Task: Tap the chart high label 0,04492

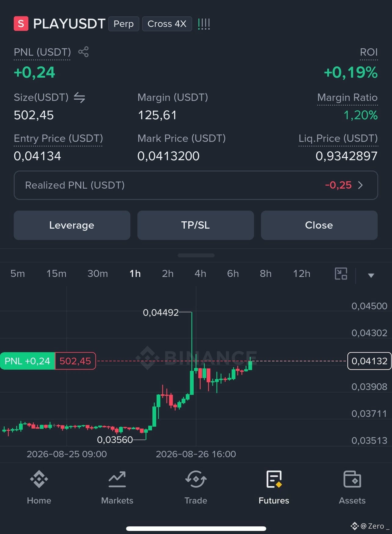Action: pyautogui.click(x=161, y=312)
